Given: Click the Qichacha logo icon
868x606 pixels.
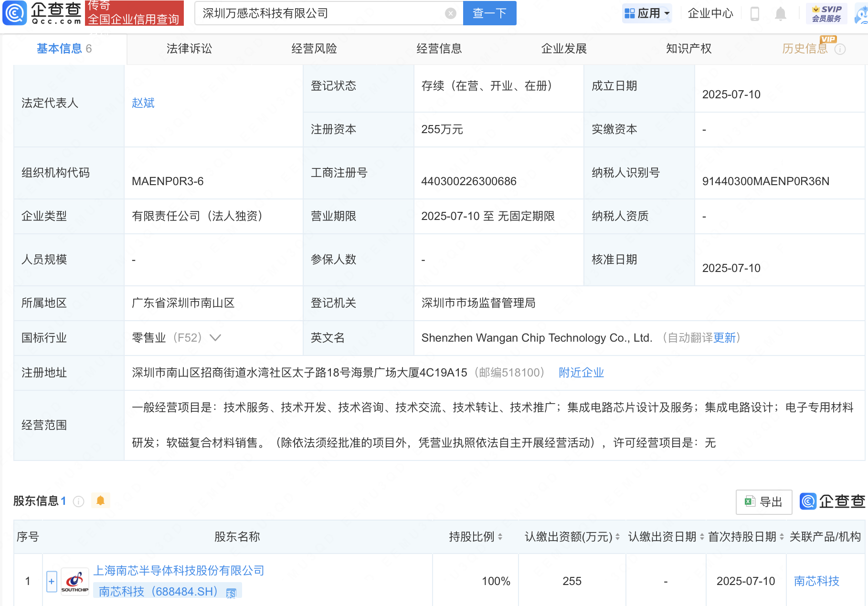Looking at the screenshot, I should [x=15, y=13].
